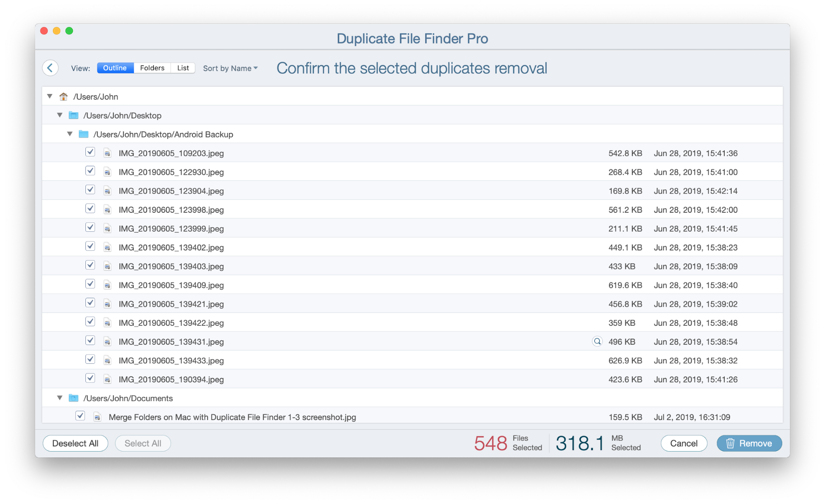825x504 pixels.
Task: Toggle checkbox for IMG_20190605_123998.jpeg
Action: click(x=90, y=209)
